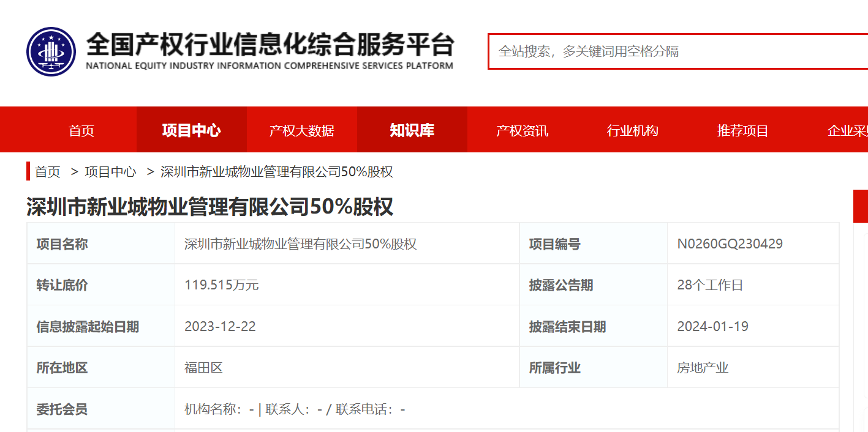Click the breadcrumb's 深圳市新业城物业管理有限公司50%股权 entry
This screenshot has width=868, height=432.
click(x=276, y=172)
